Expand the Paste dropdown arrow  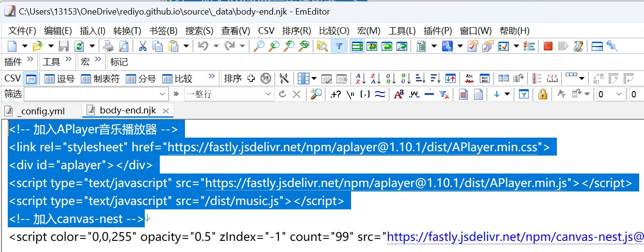pos(186,46)
